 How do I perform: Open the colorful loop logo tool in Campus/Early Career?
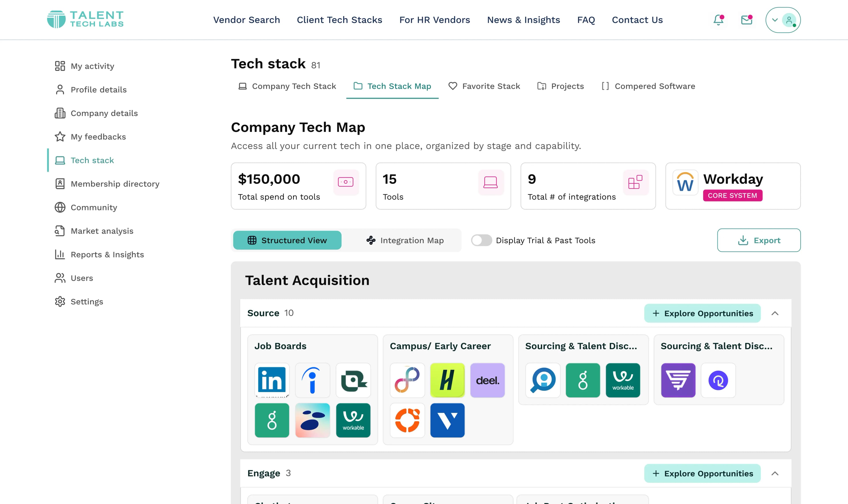[x=407, y=380]
